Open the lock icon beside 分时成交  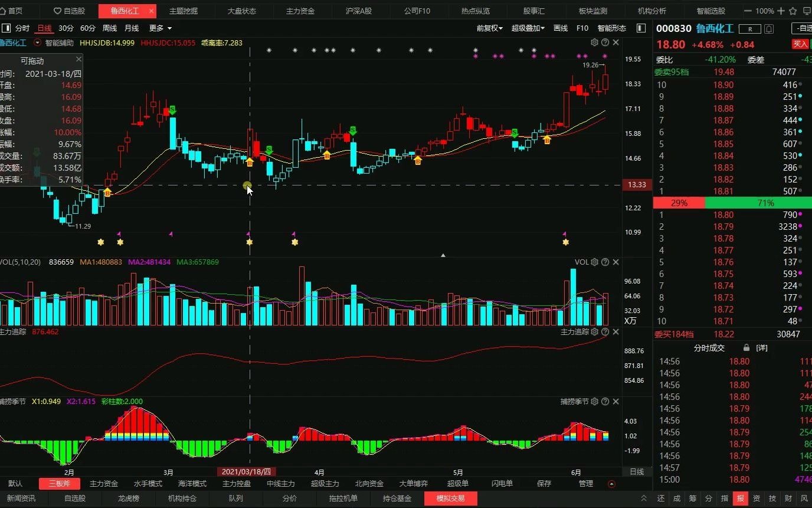(x=746, y=348)
